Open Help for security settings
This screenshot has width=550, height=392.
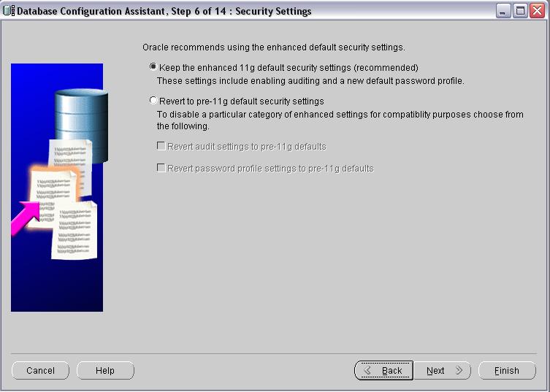point(105,371)
